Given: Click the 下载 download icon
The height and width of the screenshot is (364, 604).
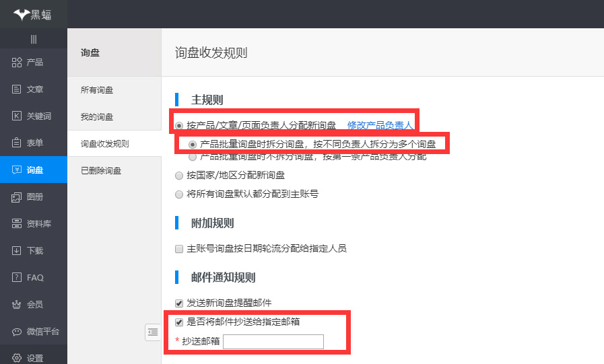Looking at the screenshot, I should [17, 251].
